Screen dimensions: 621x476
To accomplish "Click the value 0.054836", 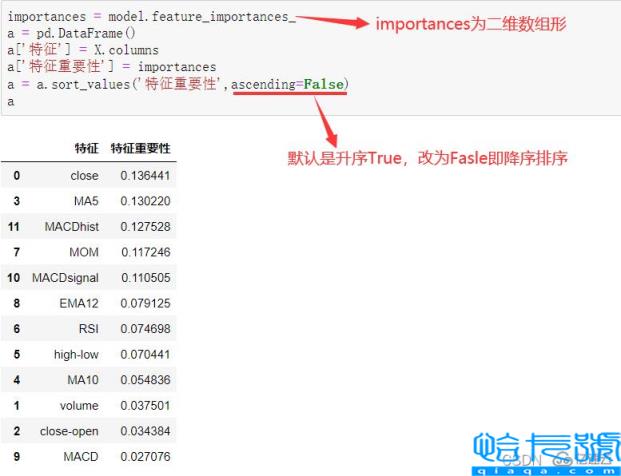I will [145, 380].
